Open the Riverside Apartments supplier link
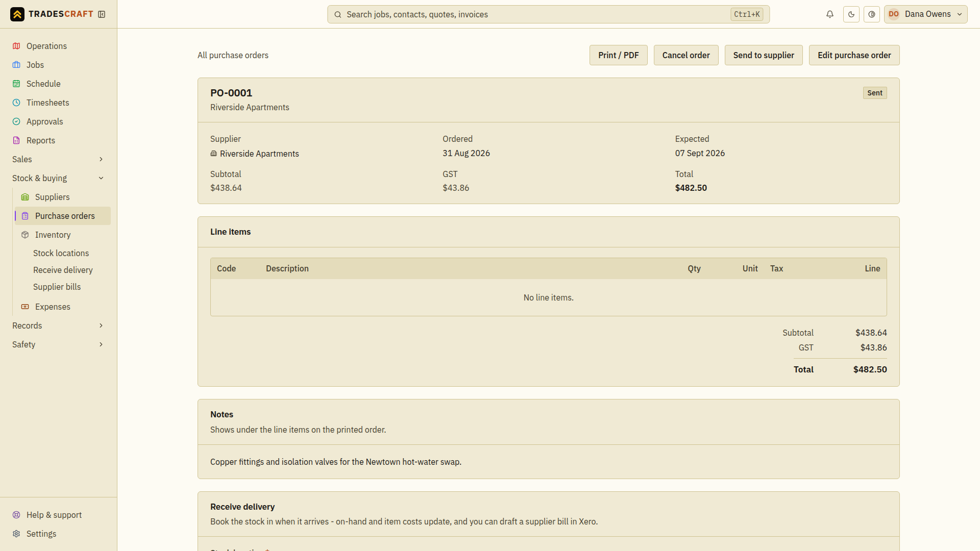The width and height of the screenshot is (980, 551). click(x=259, y=154)
